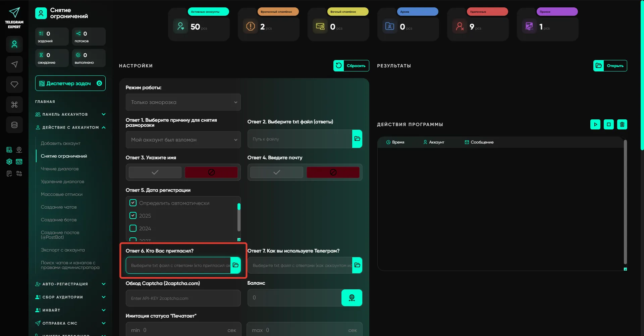This screenshot has height=336, width=644.
Task: Click the grid-swap icon in rail
Action: (x=19, y=173)
